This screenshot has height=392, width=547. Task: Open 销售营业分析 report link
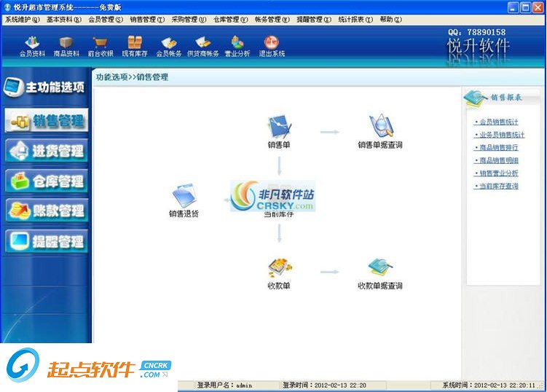[x=496, y=173]
